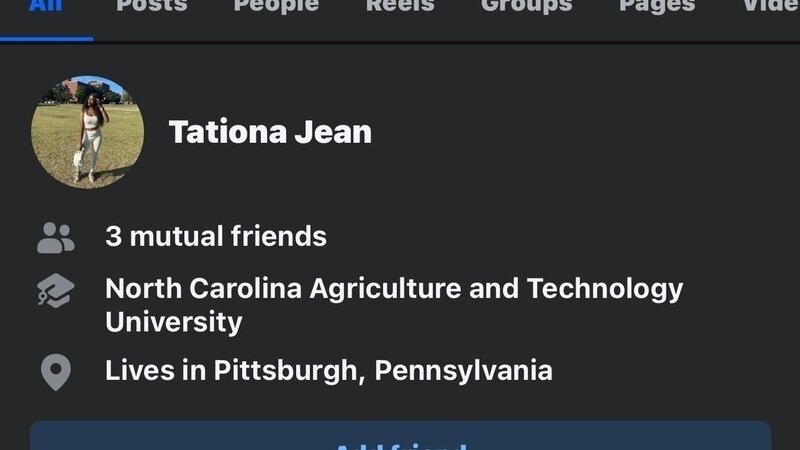
Task: Select the People tab
Action: pyautogui.click(x=276, y=6)
